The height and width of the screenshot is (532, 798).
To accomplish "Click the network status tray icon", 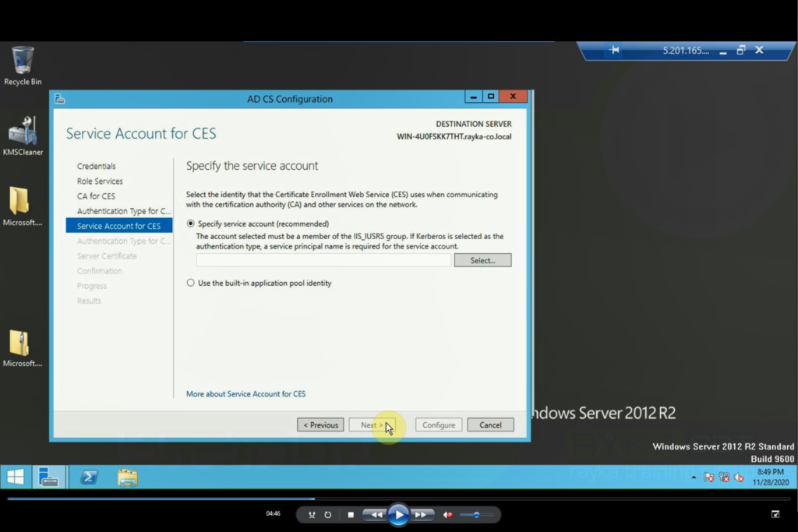I will [724, 477].
